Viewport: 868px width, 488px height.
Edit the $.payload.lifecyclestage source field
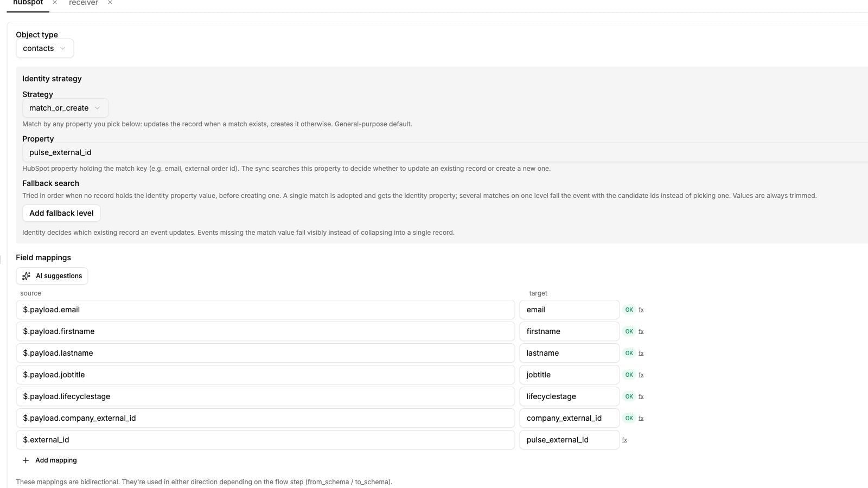click(x=265, y=396)
